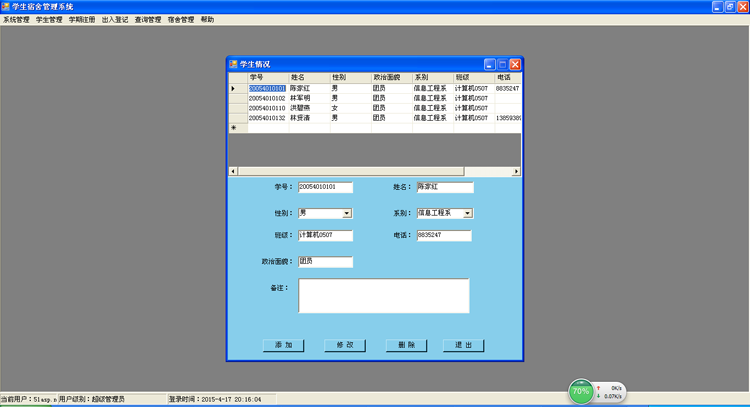Screen dimensions: 750x407
Task: Expand the 系别 dropdown
Action: click(x=467, y=213)
